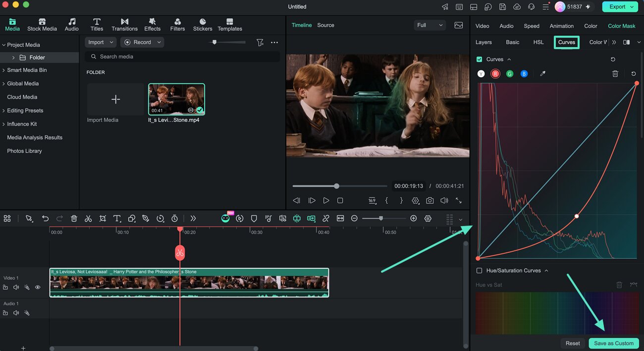Reset the Curves section with the undo arrow
Screen dimensions: 644x351
tap(613, 59)
